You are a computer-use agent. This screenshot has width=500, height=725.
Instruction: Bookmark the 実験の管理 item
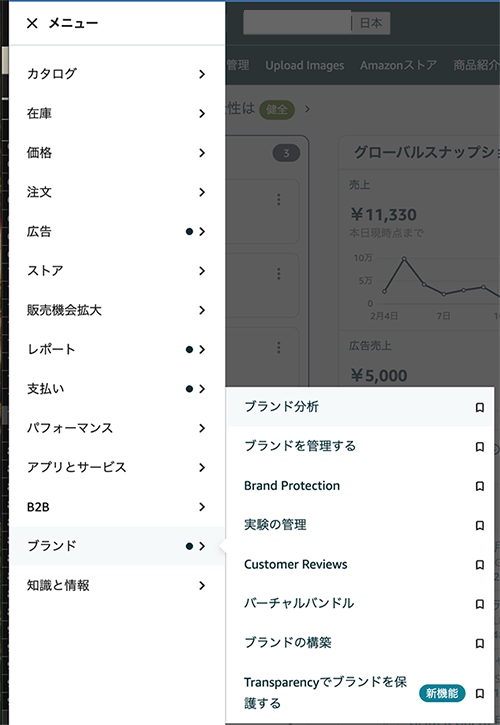pyautogui.click(x=480, y=525)
